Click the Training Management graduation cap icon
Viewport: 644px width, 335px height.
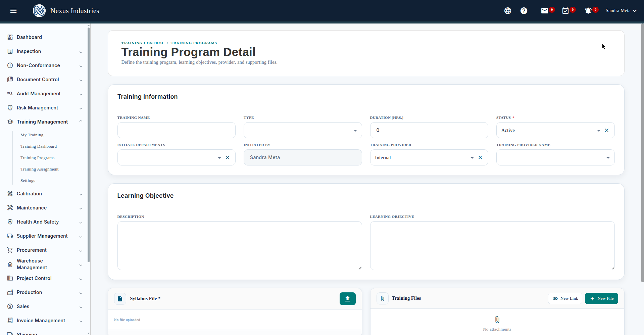[x=10, y=122]
